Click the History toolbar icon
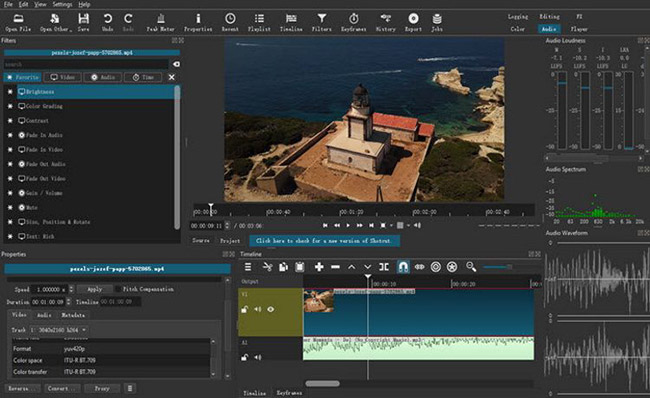650x398 pixels. click(x=386, y=22)
